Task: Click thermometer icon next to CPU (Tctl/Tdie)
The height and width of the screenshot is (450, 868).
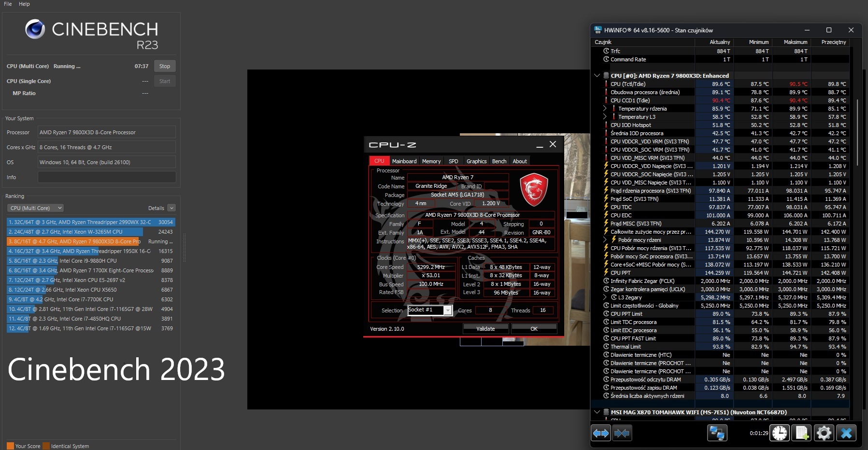Action: pyautogui.click(x=606, y=84)
